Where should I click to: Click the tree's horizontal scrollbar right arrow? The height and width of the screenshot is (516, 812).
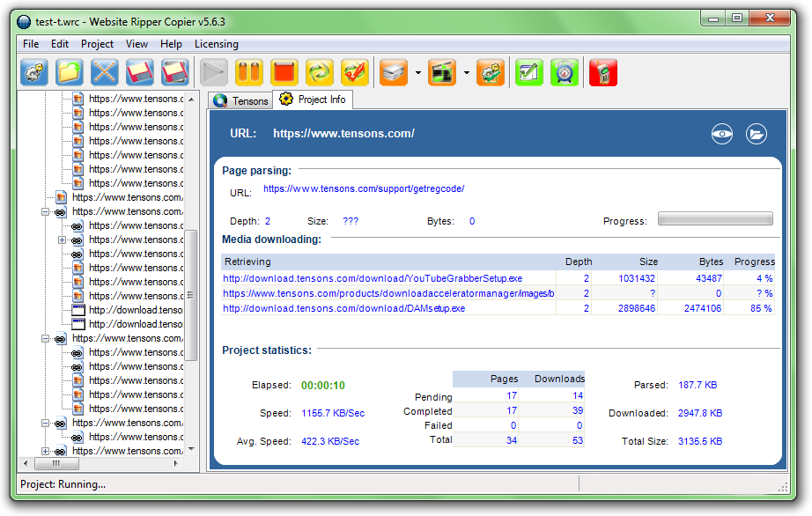pos(176,463)
